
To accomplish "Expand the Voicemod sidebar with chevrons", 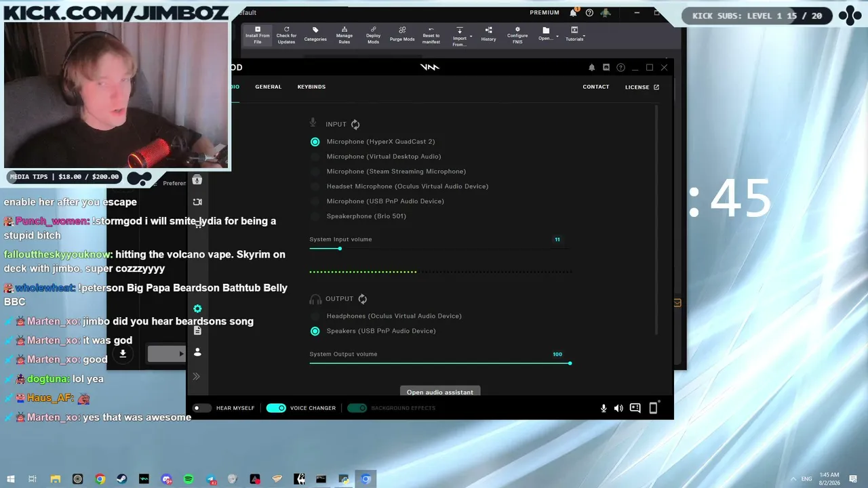I will pos(197,376).
